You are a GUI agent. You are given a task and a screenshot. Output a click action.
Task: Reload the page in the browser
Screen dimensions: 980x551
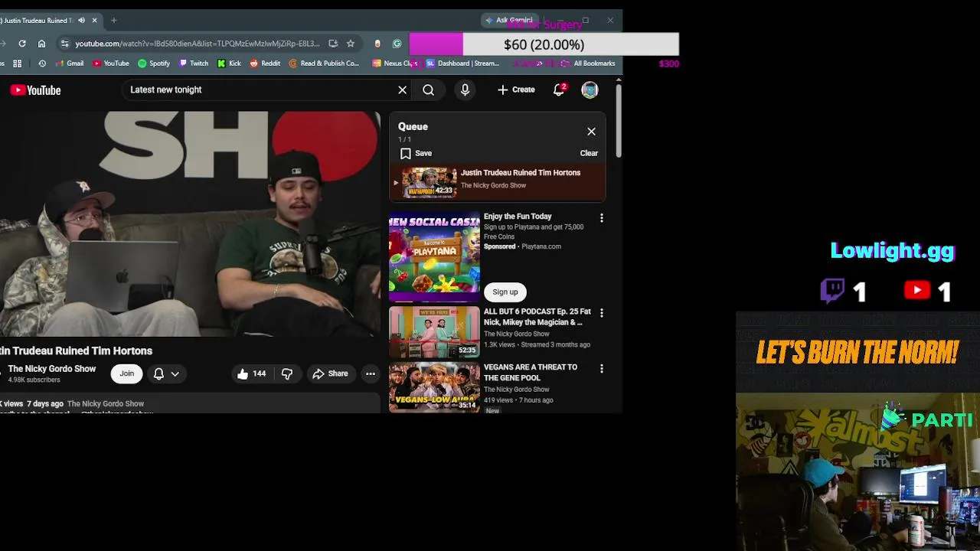coord(22,44)
